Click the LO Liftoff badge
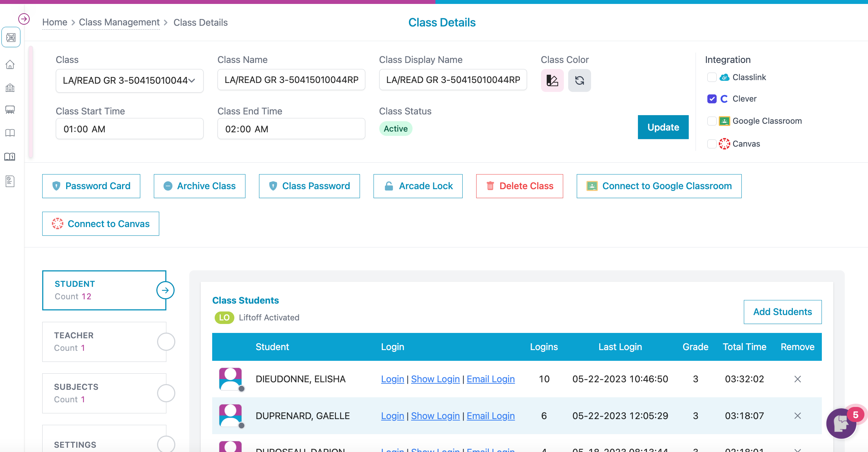The width and height of the screenshot is (868, 452). (x=224, y=318)
